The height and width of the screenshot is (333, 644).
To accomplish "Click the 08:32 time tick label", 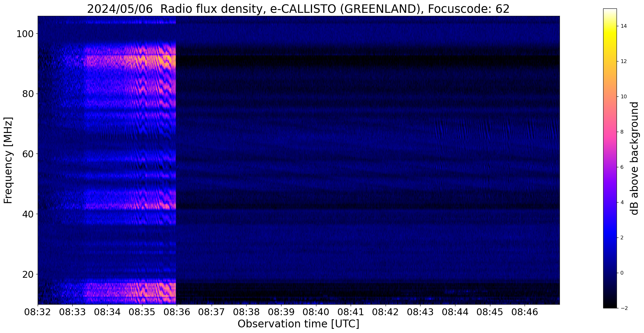I will [x=38, y=312].
